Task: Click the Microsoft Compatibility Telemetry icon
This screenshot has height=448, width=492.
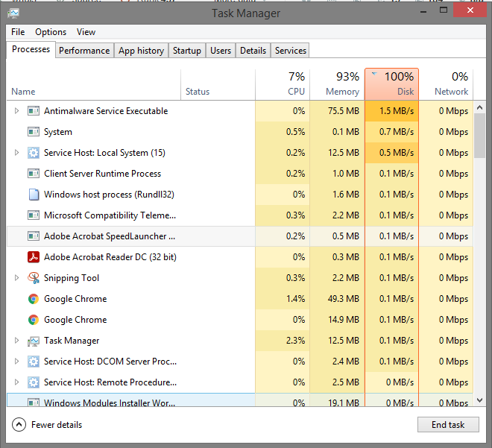Action: click(x=34, y=215)
